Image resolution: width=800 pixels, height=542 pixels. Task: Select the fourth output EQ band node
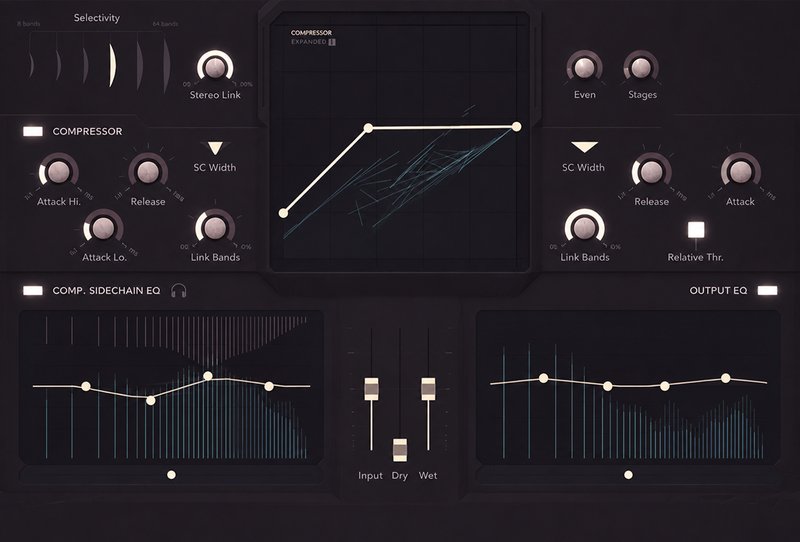point(726,378)
